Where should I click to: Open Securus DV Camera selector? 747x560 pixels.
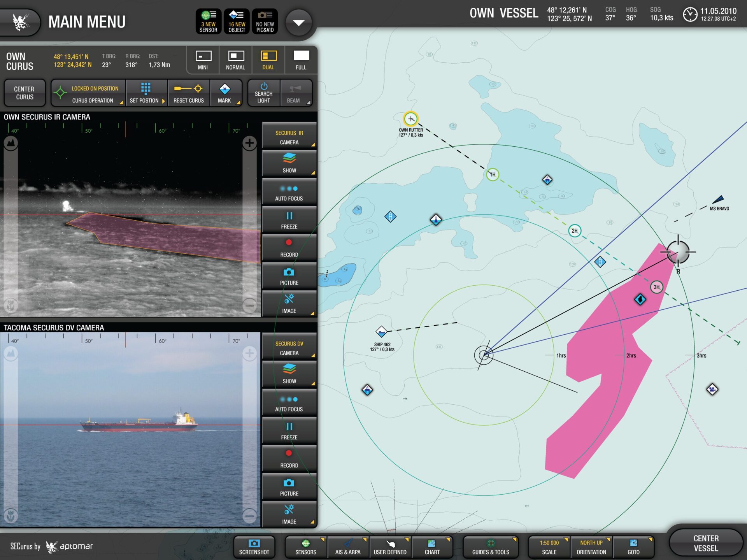tap(289, 347)
